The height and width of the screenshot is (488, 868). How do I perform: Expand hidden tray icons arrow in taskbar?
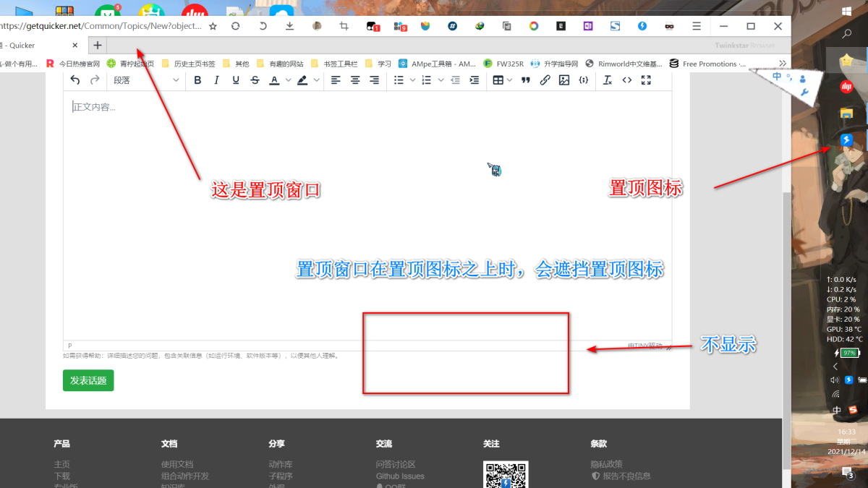point(835,367)
